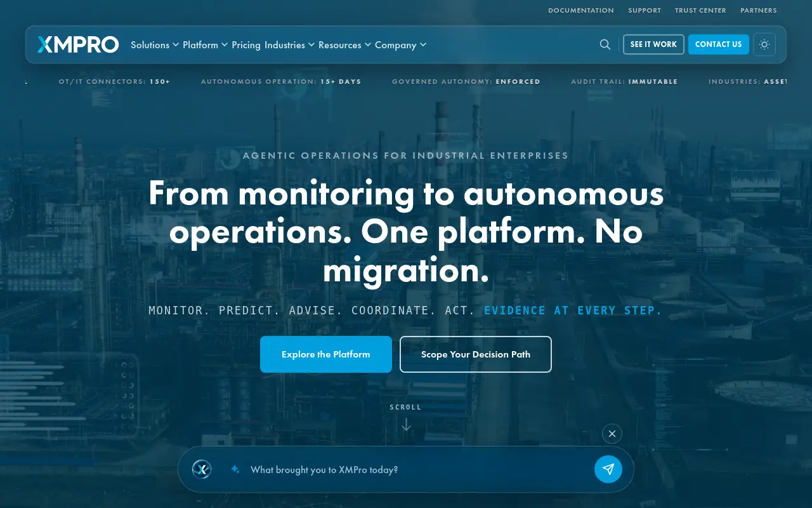
Task: Click 'Audit Trail: Immutable' ticker text
Action: coord(624,81)
